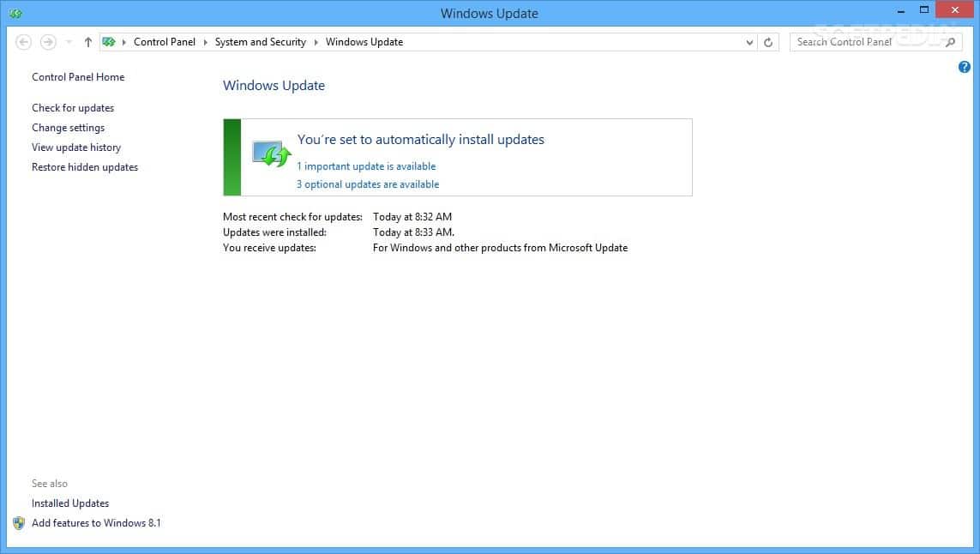Open address bar history dropdown

[x=749, y=42]
